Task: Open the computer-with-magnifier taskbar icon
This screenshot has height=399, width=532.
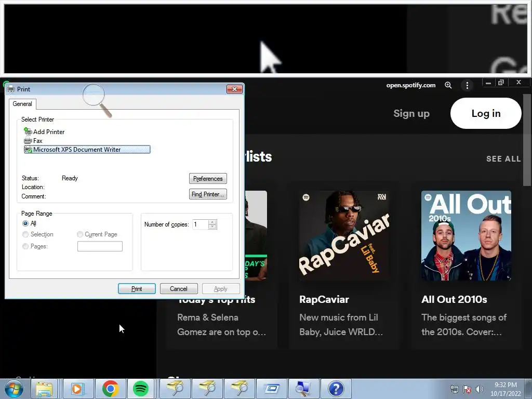Action: coord(303,389)
